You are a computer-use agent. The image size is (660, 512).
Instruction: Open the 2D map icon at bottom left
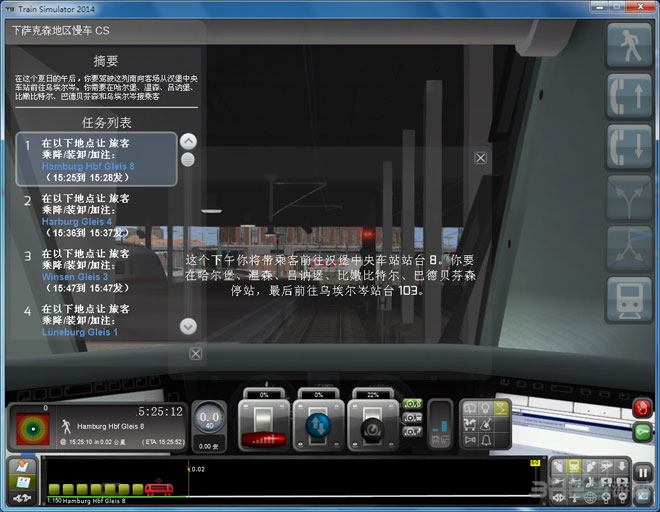tap(22, 467)
